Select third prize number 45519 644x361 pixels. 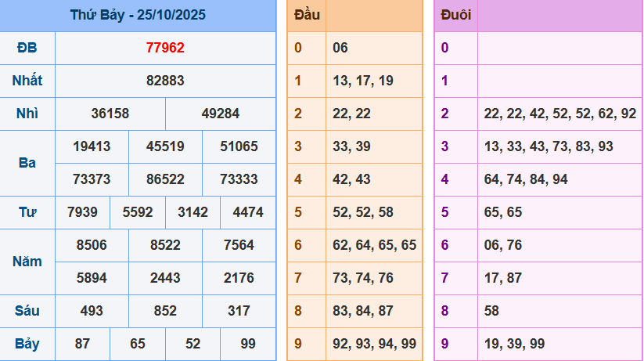coord(165,146)
